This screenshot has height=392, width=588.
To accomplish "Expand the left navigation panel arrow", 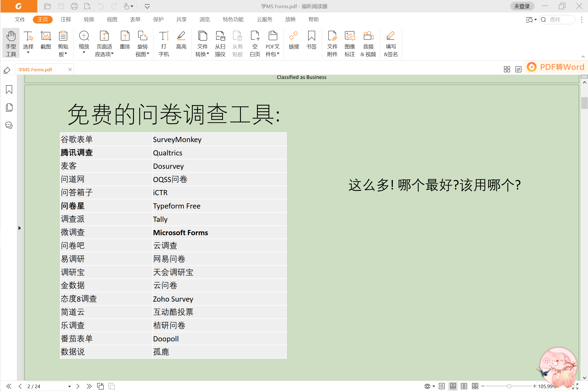I will tap(20, 228).
